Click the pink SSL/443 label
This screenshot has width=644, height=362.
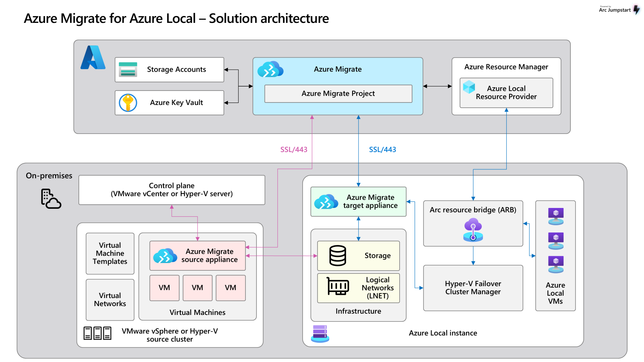[294, 150]
